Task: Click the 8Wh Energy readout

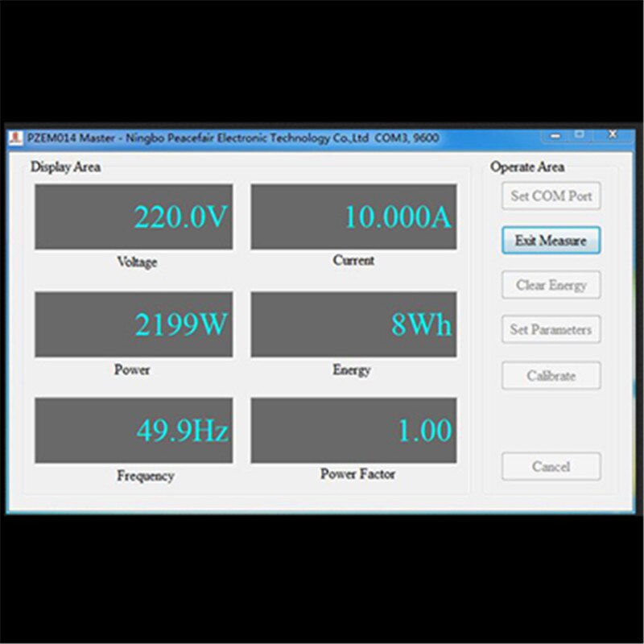Action: coord(354,324)
